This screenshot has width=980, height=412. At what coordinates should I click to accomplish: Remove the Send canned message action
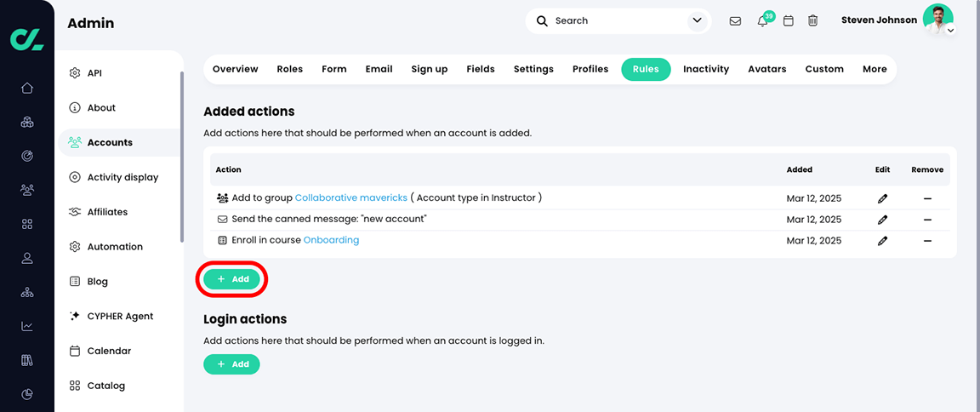(x=927, y=220)
